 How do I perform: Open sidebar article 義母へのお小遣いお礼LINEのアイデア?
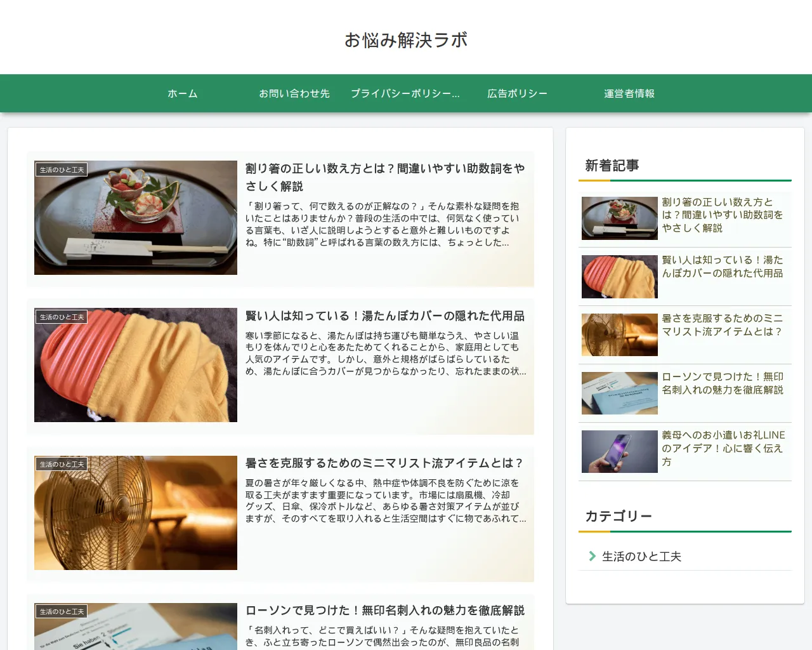(x=723, y=448)
